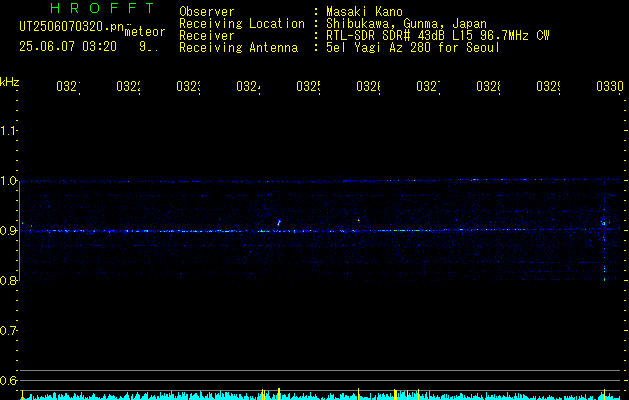The width and height of the screenshot is (629, 400).
Task: Click the HROFFT title text
Action: [102, 8]
